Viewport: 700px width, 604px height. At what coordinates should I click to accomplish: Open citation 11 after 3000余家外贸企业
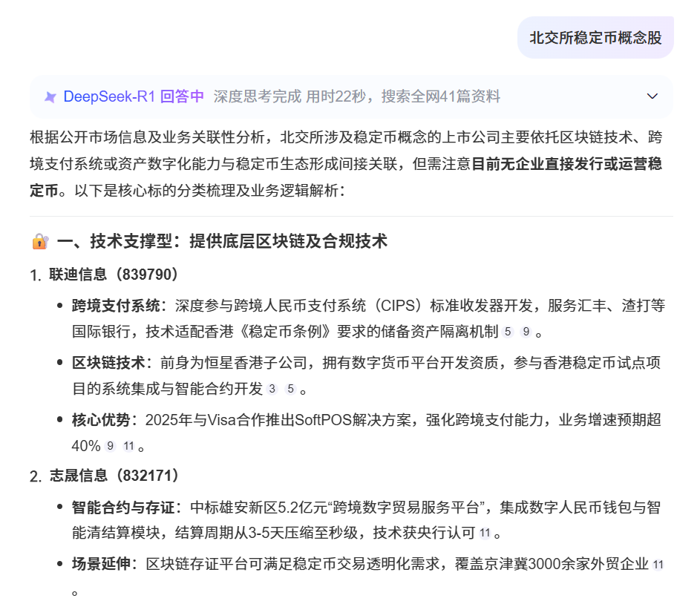pos(658,565)
